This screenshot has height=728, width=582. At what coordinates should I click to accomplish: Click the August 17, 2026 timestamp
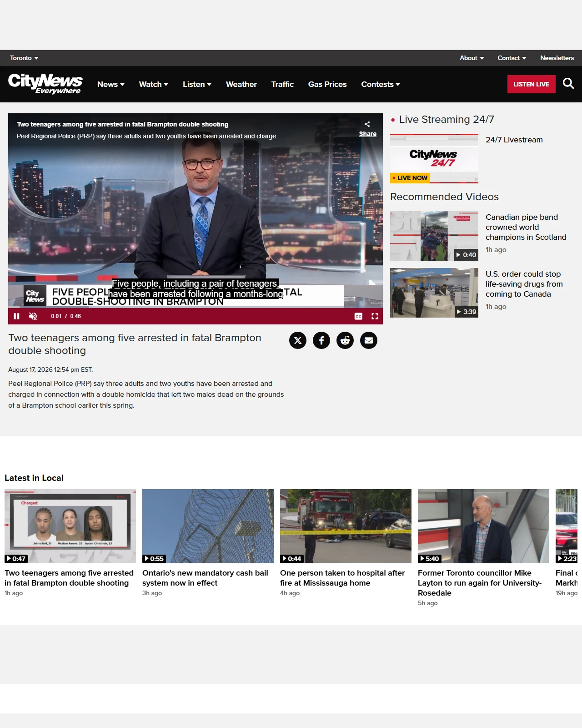[x=50, y=369]
